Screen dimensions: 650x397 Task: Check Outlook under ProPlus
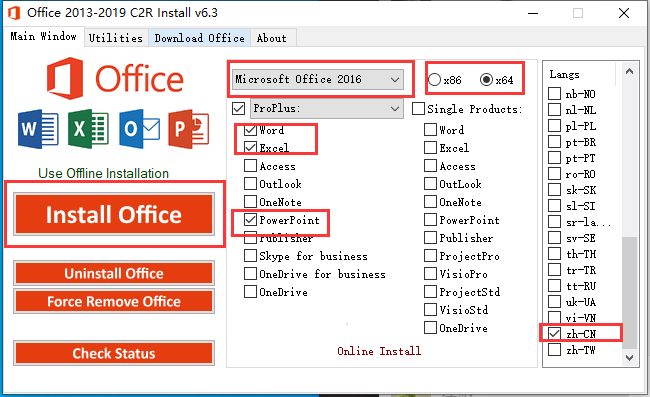250,184
